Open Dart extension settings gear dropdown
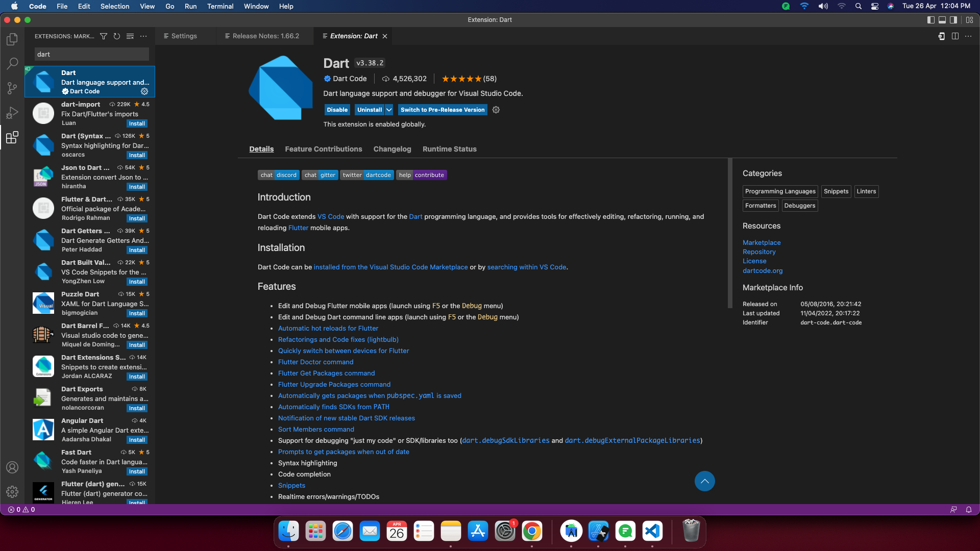Viewport: 980px width, 551px height. click(496, 110)
